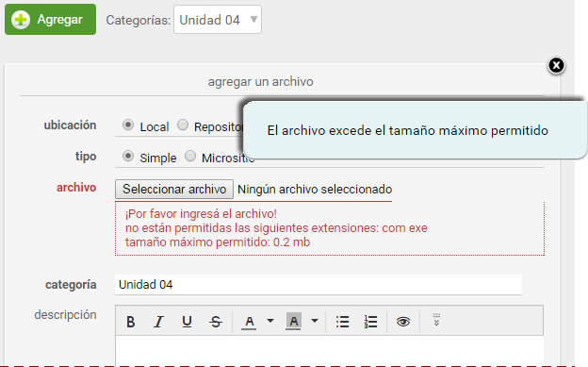Choose the Simple tipo radio button
This screenshot has height=367, width=588.
tap(128, 156)
